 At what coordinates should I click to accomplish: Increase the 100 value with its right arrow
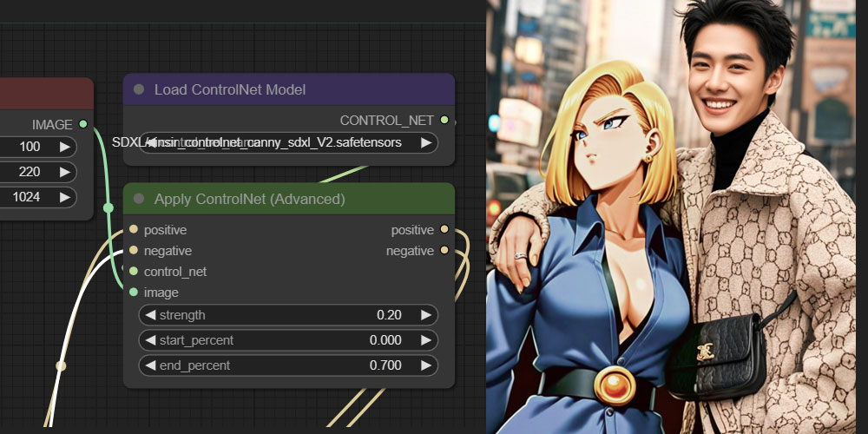[x=65, y=147]
